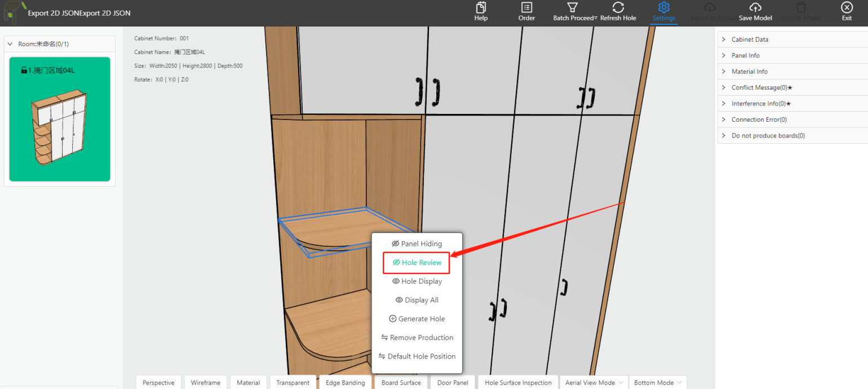This screenshot has height=389, width=868.
Task: Toggle Edge Banding display
Action: pyautogui.click(x=346, y=382)
